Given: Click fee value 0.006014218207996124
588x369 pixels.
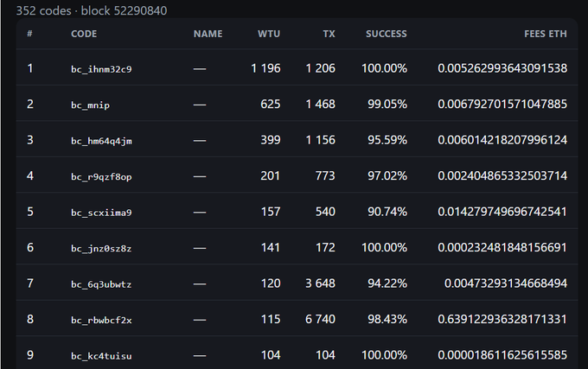Looking at the screenshot, I should [x=502, y=140].
